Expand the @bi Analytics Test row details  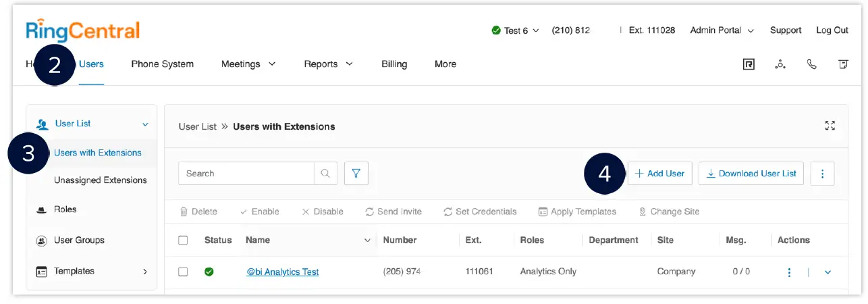(828, 272)
